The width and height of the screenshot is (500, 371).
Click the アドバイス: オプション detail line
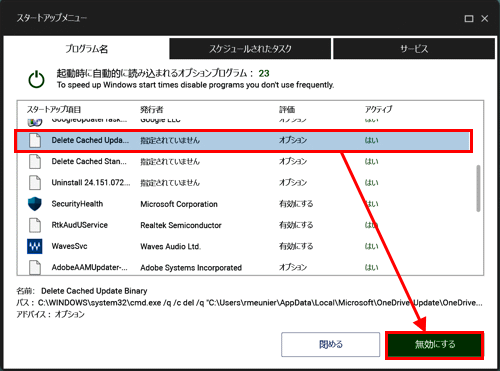pyautogui.click(x=50, y=314)
